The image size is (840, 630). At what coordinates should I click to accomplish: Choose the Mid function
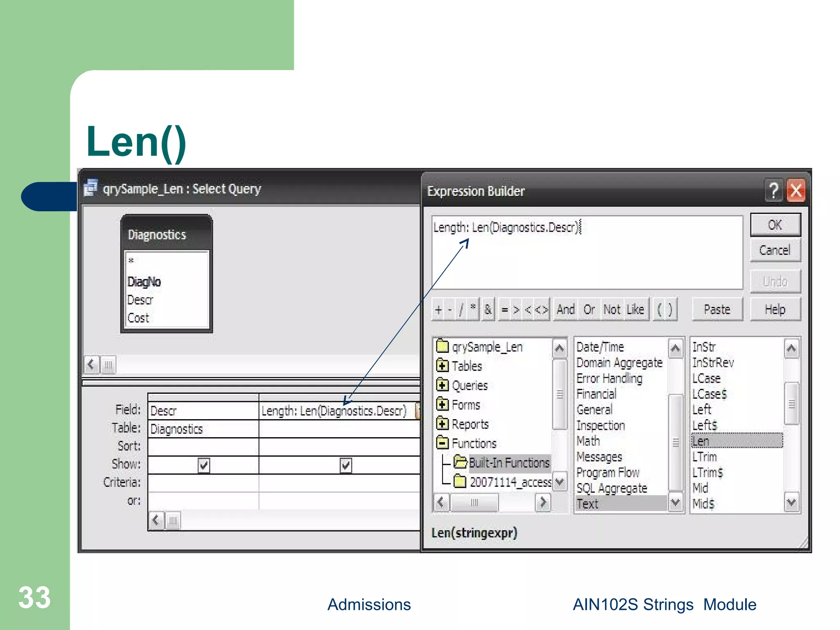[x=700, y=488]
